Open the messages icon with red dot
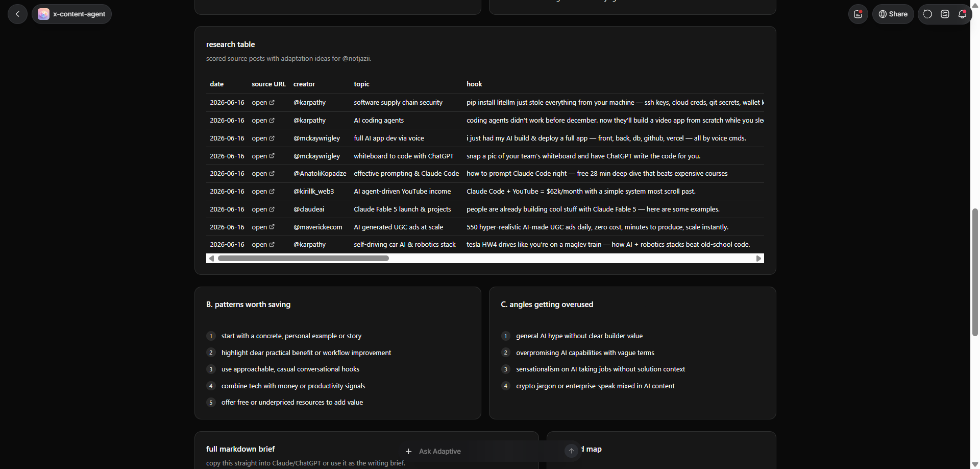This screenshot has width=980, height=469. [x=858, y=14]
